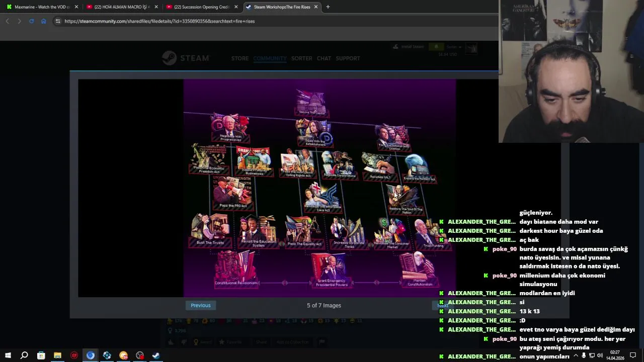
Task: Open the browser home page icon
Action: (44, 21)
